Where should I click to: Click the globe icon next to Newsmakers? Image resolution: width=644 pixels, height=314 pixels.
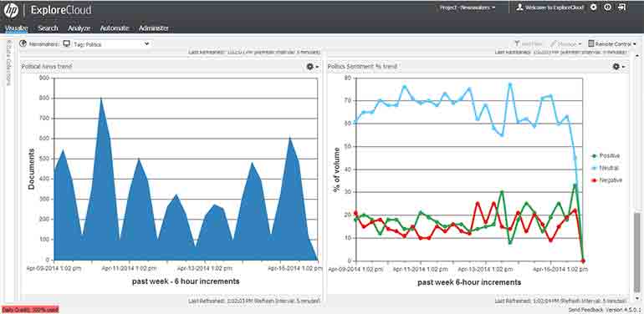pyautogui.click(x=23, y=44)
